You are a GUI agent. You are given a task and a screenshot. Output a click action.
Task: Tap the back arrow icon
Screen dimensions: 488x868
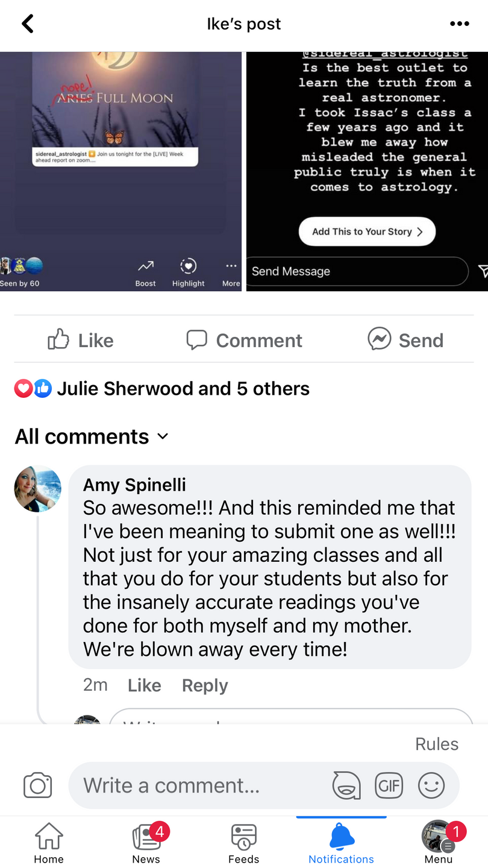click(x=28, y=24)
